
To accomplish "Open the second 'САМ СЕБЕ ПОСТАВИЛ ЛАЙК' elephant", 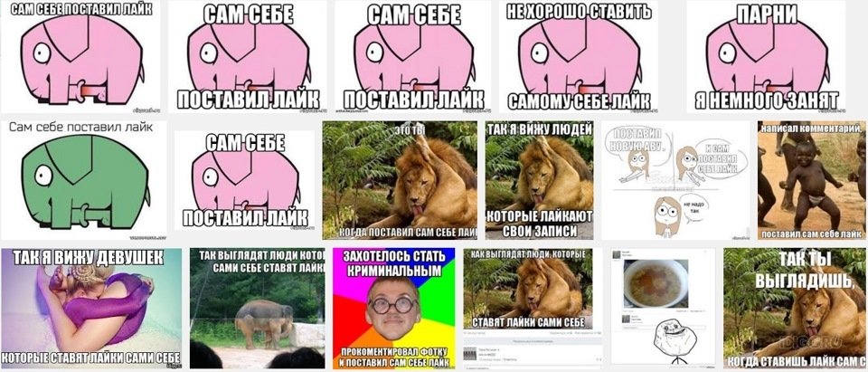I will pos(248,56).
